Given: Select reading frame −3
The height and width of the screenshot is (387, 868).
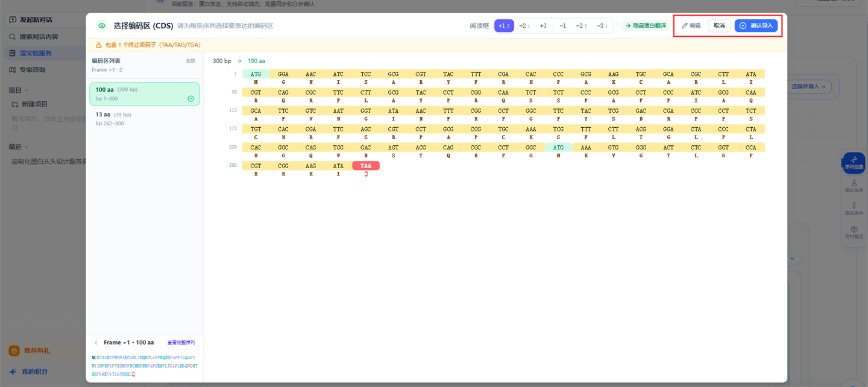Looking at the screenshot, I should (602, 26).
